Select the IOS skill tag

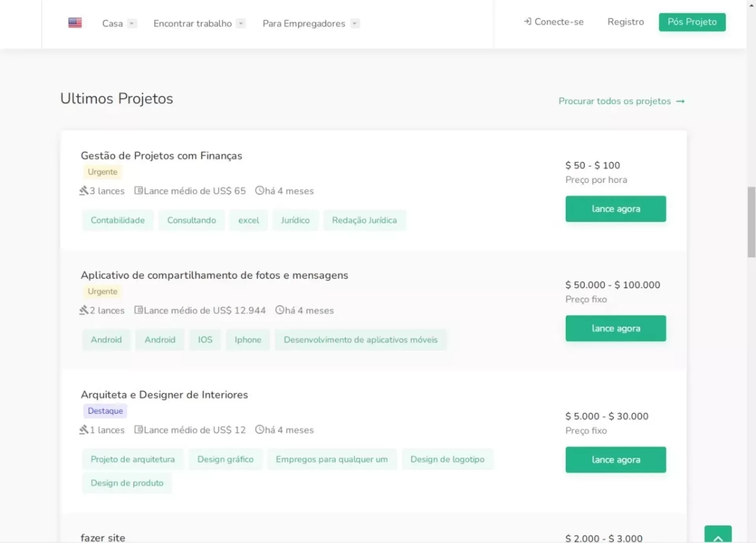point(205,340)
